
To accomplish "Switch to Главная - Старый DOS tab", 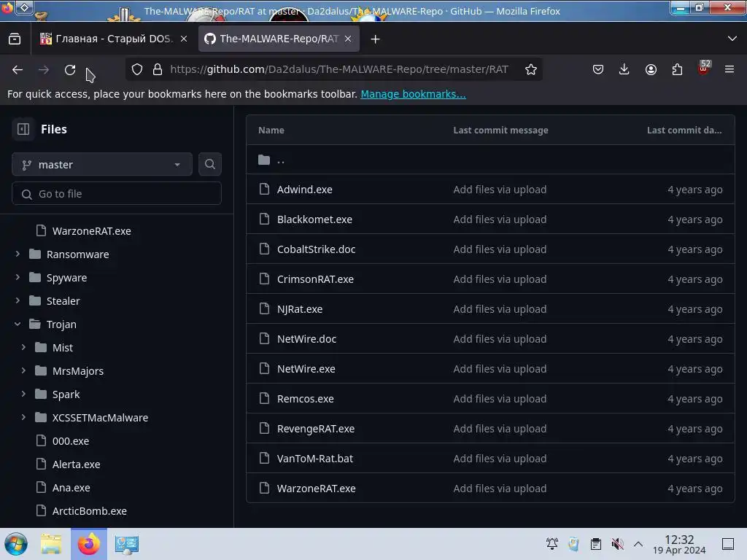I will (x=115, y=39).
